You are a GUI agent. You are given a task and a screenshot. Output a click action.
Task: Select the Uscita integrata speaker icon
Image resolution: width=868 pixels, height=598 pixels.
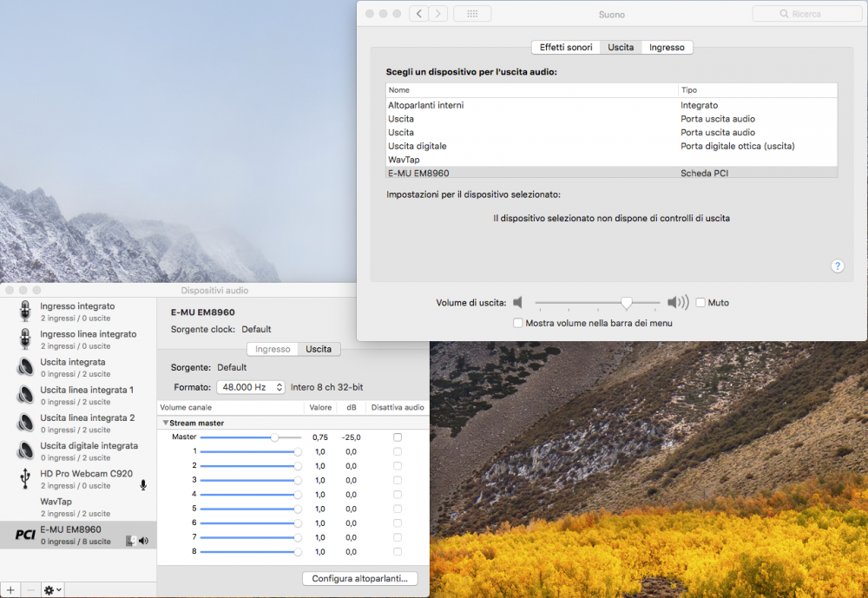pos(25,367)
